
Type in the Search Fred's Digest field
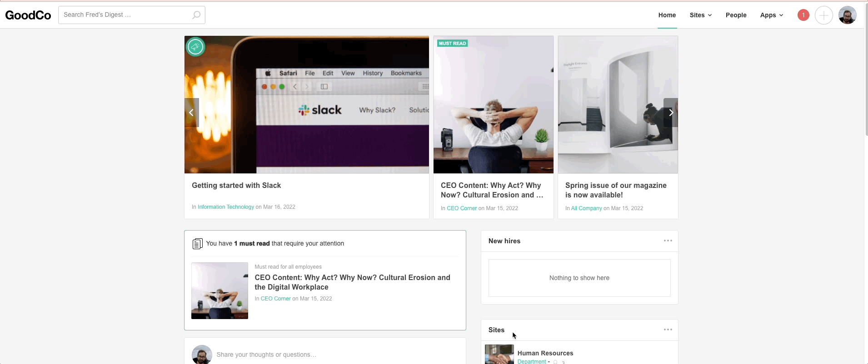pyautogui.click(x=125, y=15)
